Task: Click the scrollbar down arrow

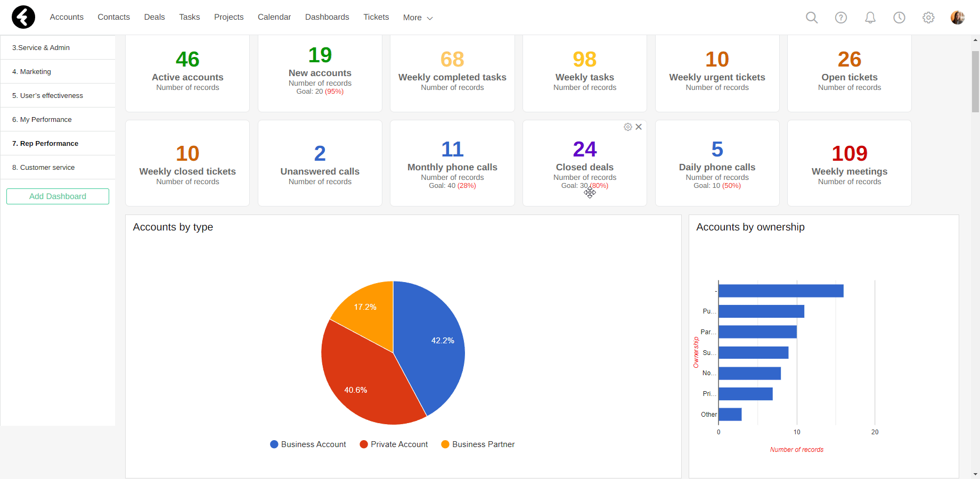Action: coord(975,474)
